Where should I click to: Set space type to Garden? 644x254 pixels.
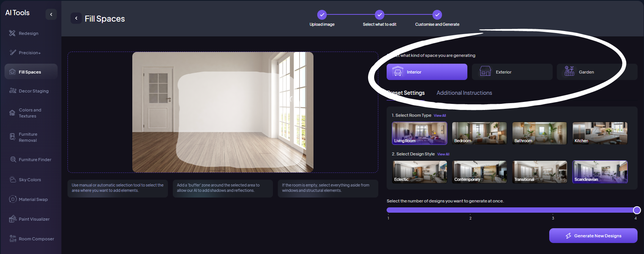click(596, 72)
